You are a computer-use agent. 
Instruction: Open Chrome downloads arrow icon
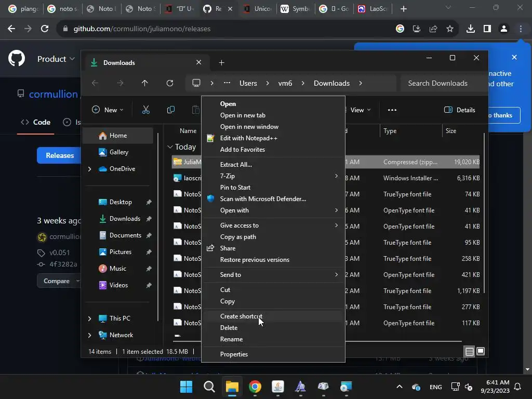click(470, 29)
